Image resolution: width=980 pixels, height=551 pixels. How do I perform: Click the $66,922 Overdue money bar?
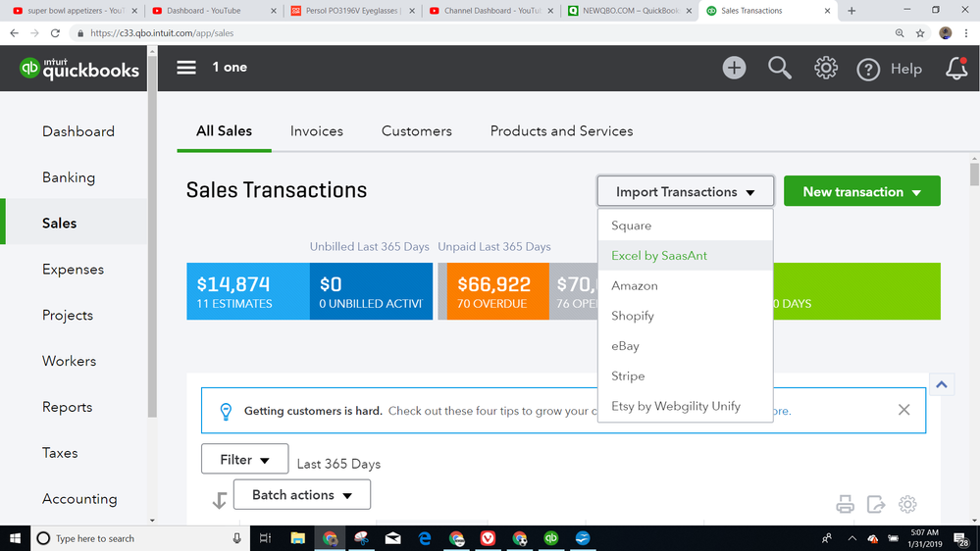(x=493, y=291)
